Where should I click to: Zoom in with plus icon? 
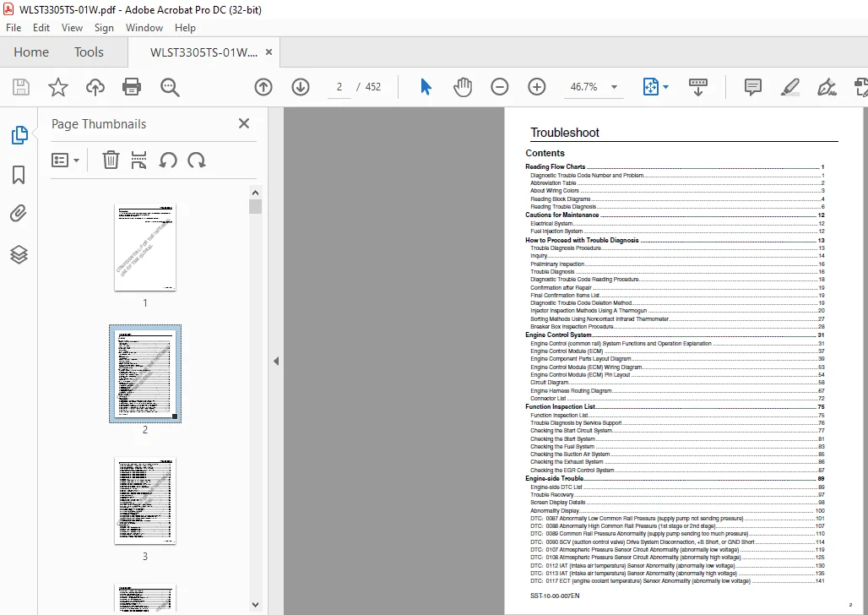[x=536, y=87]
